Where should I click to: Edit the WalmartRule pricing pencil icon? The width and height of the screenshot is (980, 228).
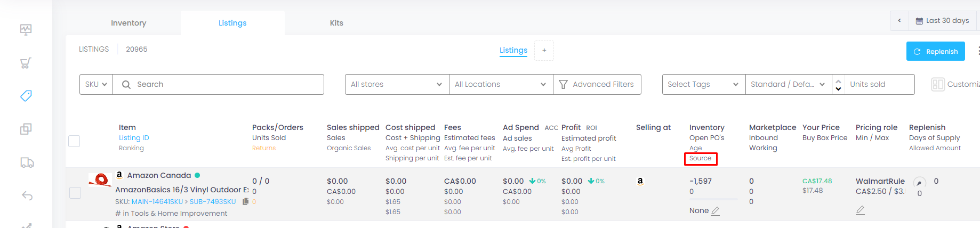click(860, 210)
